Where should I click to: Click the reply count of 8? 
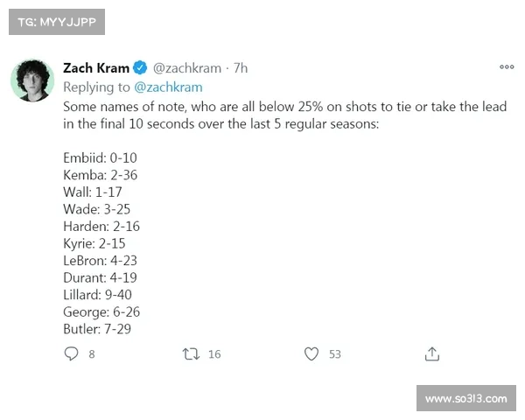[92, 354]
